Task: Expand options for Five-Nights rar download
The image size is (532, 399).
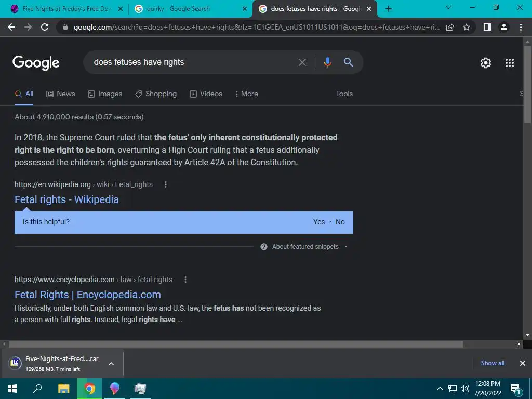Action: coord(111,364)
